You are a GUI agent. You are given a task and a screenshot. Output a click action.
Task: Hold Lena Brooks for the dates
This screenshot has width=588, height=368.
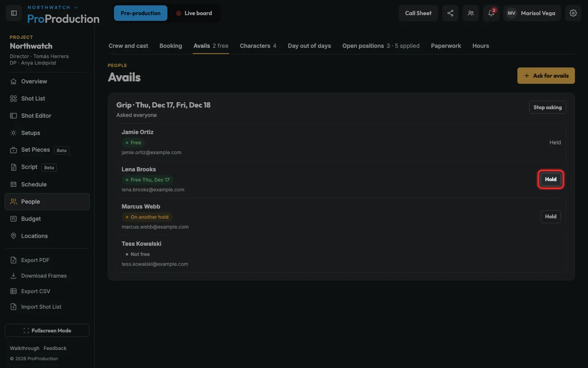click(x=550, y=179)
